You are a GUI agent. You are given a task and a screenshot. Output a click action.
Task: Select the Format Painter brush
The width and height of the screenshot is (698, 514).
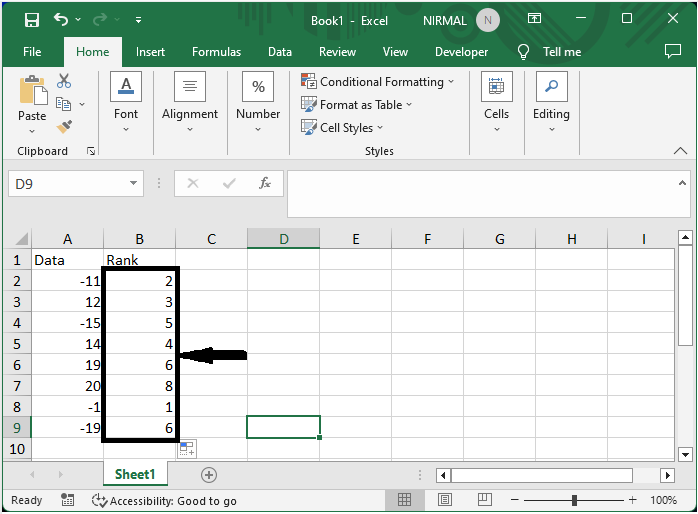pyautogui.click(x=65, y=127)
